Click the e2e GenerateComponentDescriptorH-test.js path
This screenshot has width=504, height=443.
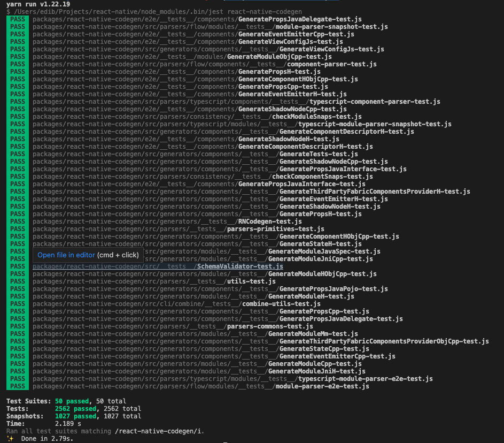click(203, 147)
